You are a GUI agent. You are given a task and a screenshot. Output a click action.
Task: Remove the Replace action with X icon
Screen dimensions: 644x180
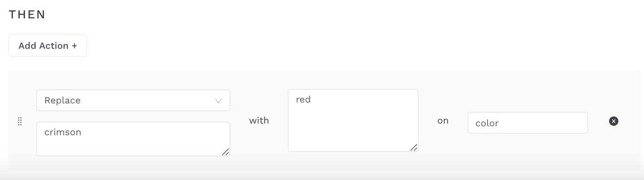click(614, 121)
